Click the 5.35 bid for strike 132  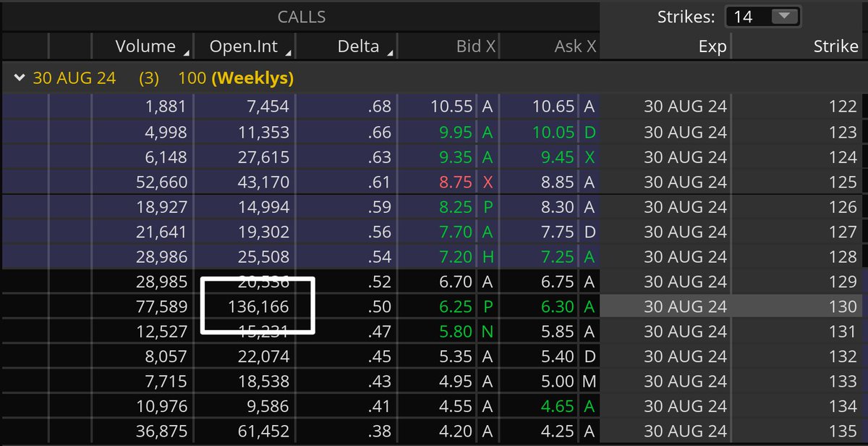coord(455,357)
